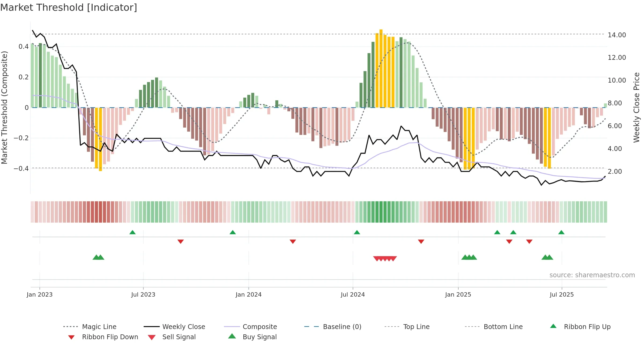This screenshot has width=644, height=362.
Task: Click the 12.00 price tick label
Action: point(617,58)
